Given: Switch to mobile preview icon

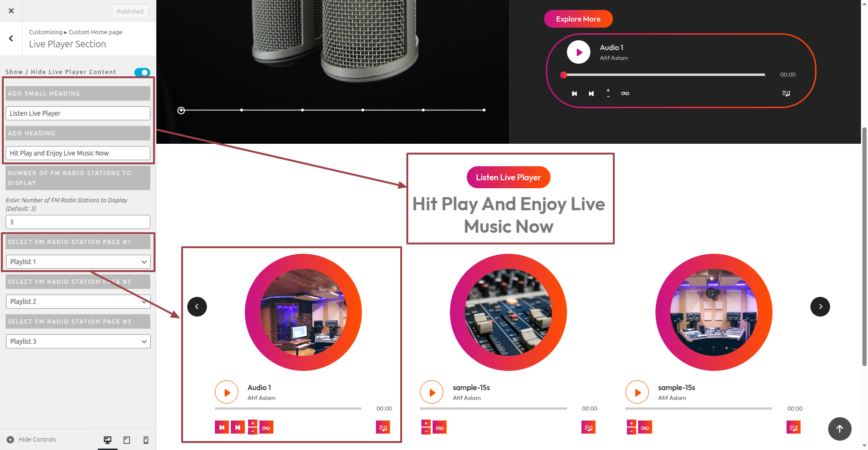Looking at the screenshot, I should [146, 440].
